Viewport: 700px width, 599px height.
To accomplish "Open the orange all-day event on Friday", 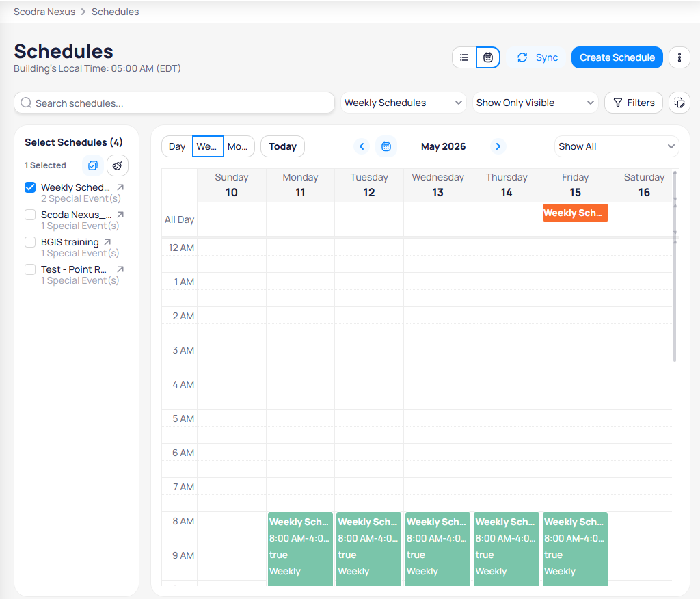I will point(576,213).
